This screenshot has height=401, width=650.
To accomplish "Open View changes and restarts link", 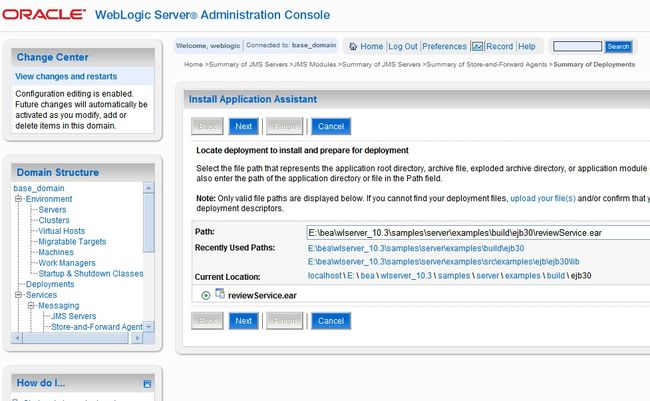I will click(x=66, y=76).
